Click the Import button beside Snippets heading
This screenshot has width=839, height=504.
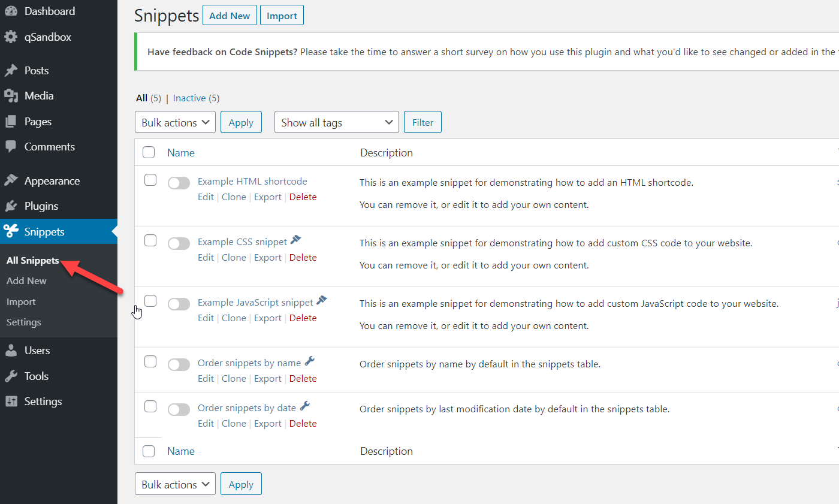(282, 16)
